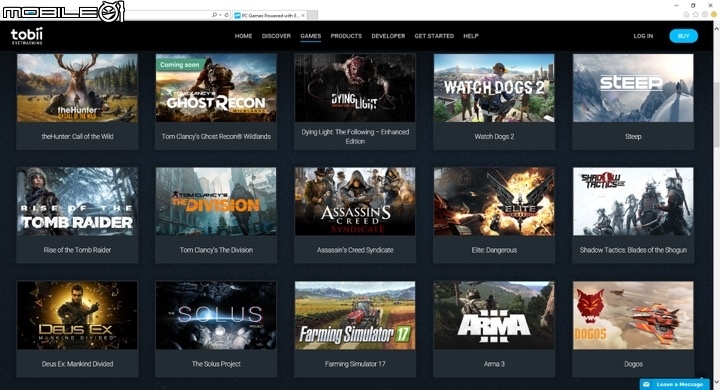Screen dimensions: 720x390
Task: Click the yellow smiley feedback icon
Action: (x=714, y=15)
